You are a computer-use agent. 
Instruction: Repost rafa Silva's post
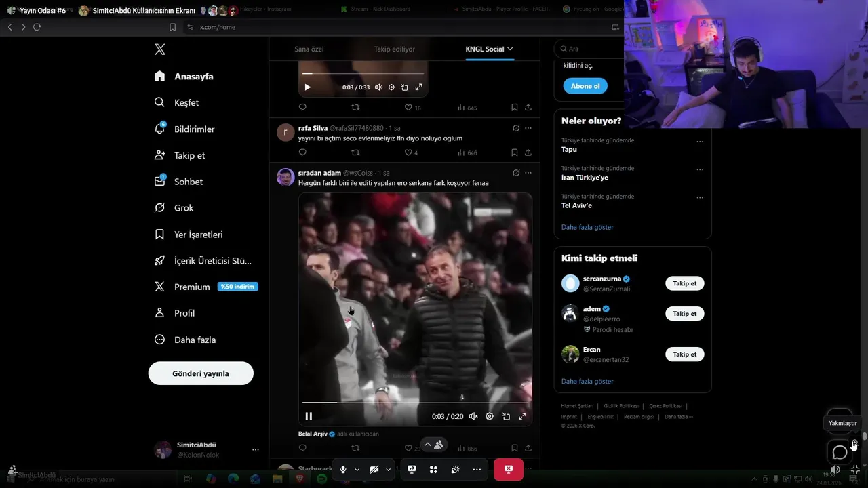[x=355, y=152]
